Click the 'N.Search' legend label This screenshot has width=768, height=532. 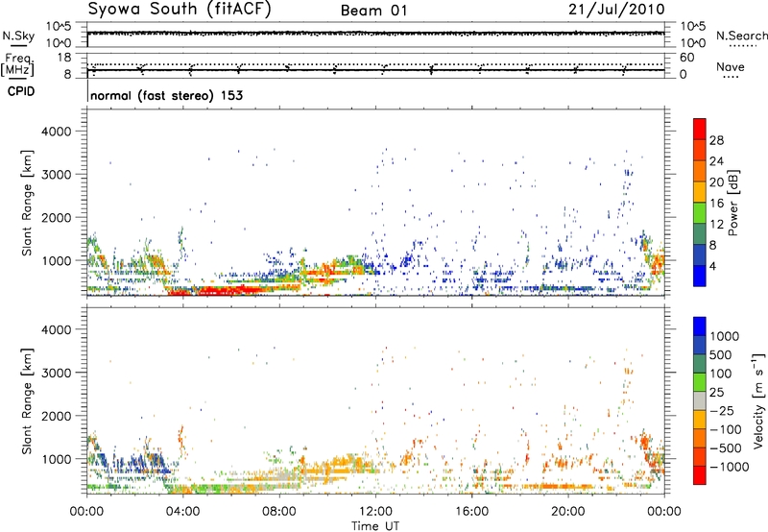[741, 36]
